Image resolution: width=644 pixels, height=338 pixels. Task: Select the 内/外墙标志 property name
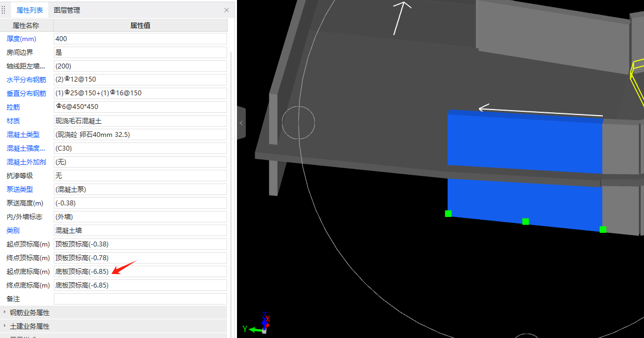point(24,216)
